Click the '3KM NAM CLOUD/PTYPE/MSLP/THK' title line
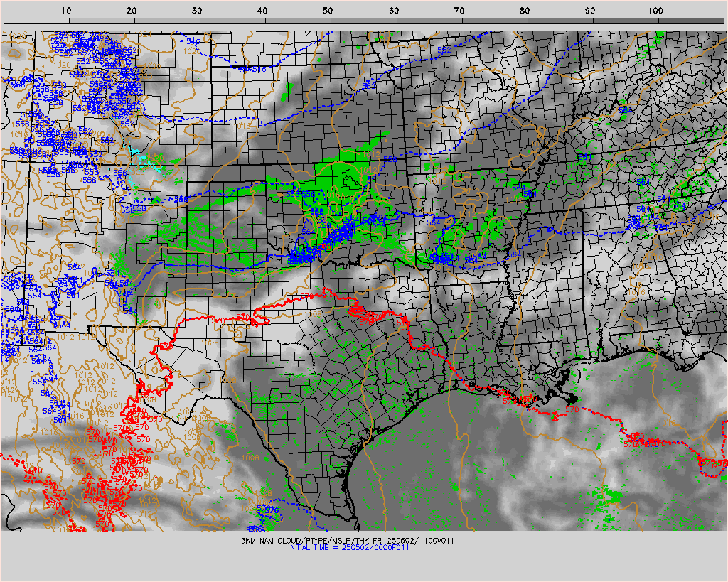This screenshot has height=582, width=728. coord(348,541)
